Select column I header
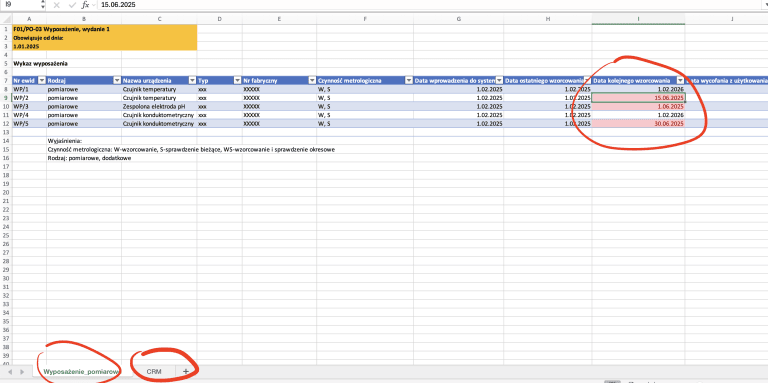Screen dimensions: 768x383 click(x=638, y=19)
